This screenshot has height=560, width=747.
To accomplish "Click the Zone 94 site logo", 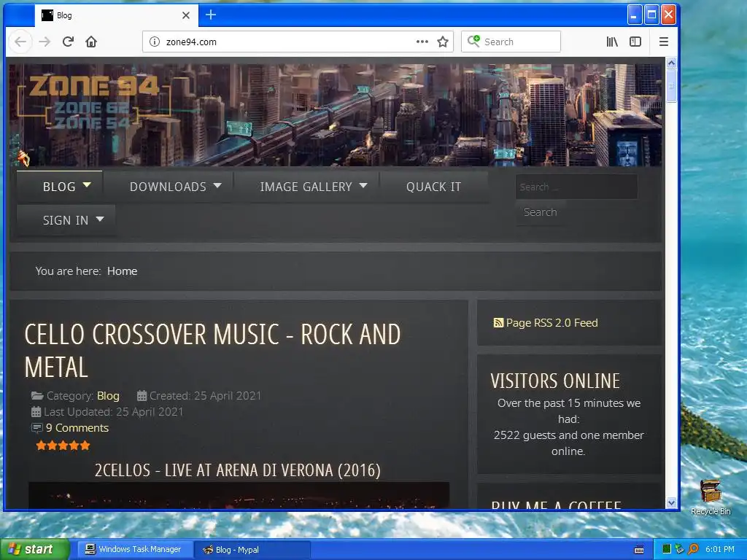I will tap(94, 102).
